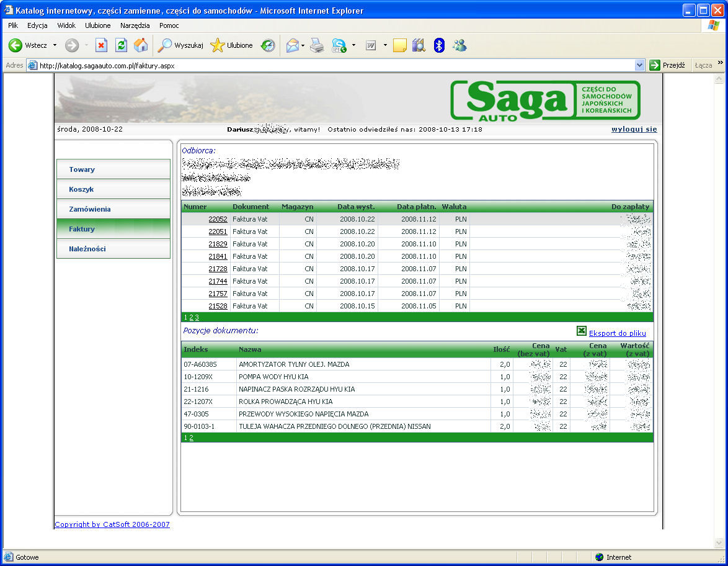The image size is (728, 566).
Task: Open the Plik menu
Action: tap(13, 25)
